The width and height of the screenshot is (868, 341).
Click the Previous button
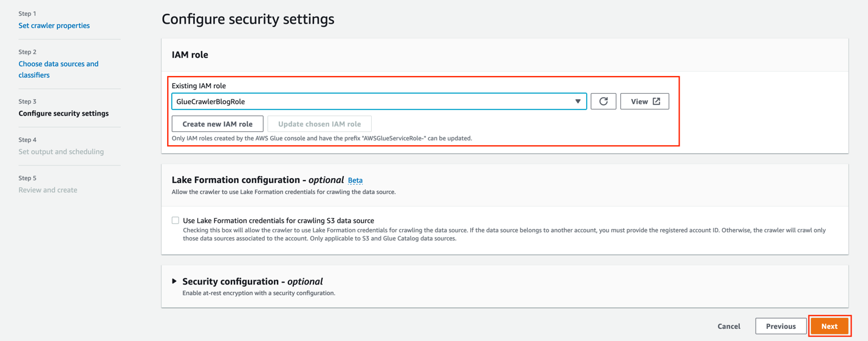coord(781,326)
